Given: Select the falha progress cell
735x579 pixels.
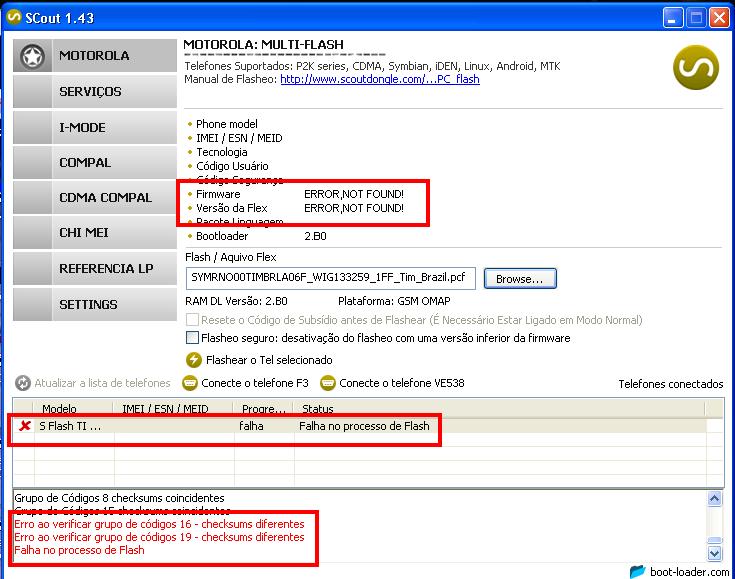Looking at the screenshot, I should pyautogui.click(x=251, y=426).
